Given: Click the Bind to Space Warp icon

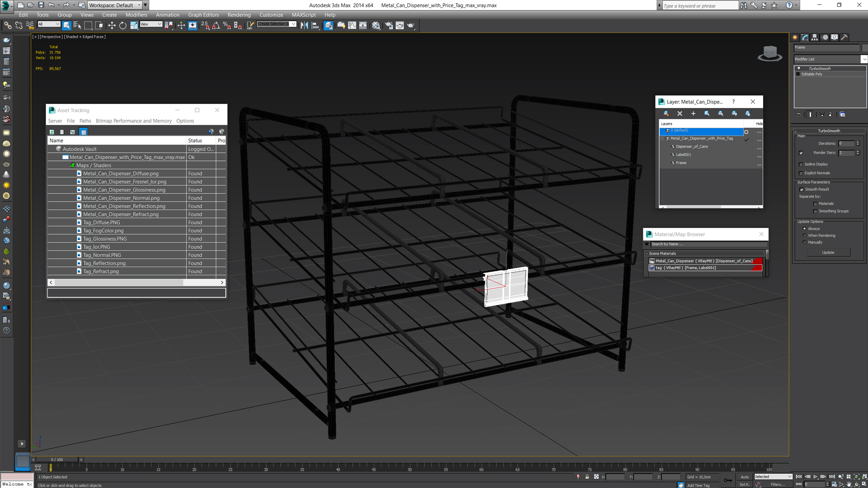Looking at the screenshot, I should [30, 25].
